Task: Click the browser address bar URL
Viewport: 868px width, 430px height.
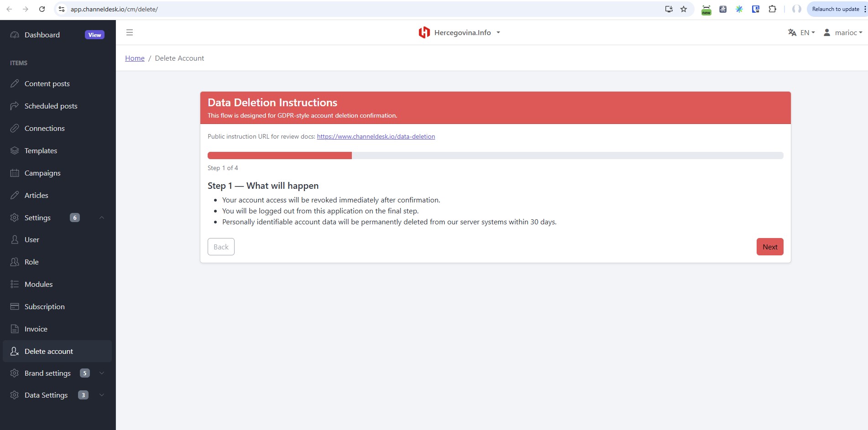Action: pos(114,9)
